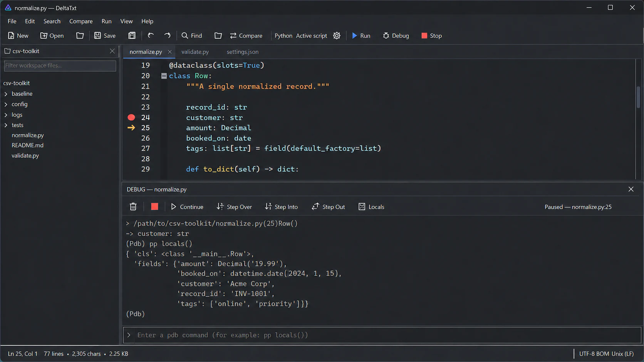Close the csv-toolkit workspace panel
644x362 pixels.
pyautogui.click(x=112, y=51)
